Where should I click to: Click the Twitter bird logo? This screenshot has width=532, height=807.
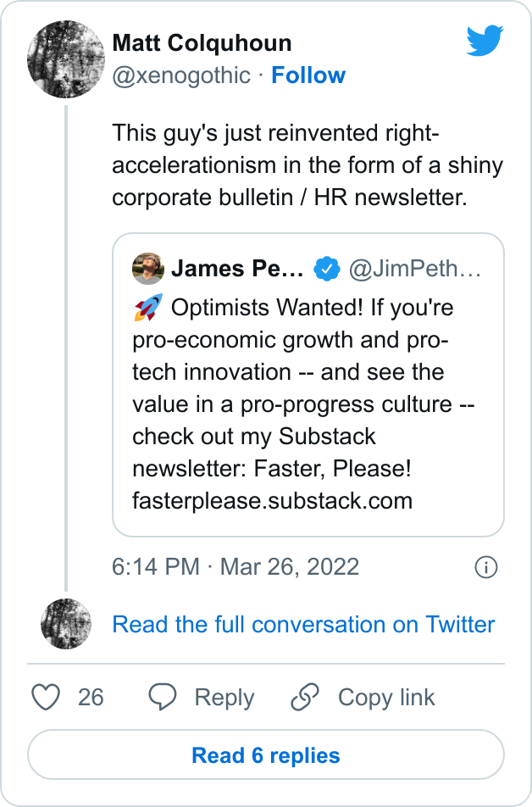coord(485,41)
